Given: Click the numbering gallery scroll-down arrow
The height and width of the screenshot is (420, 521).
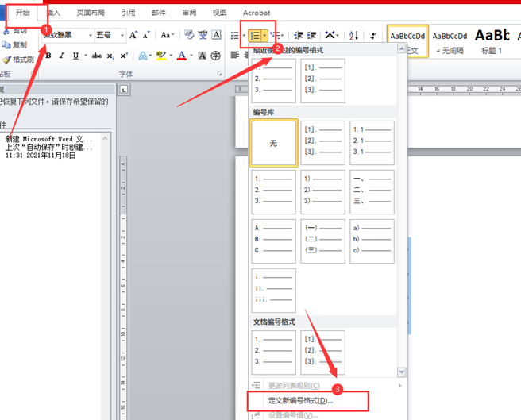Looking at the screenshot, I should [x=401, y=372].
